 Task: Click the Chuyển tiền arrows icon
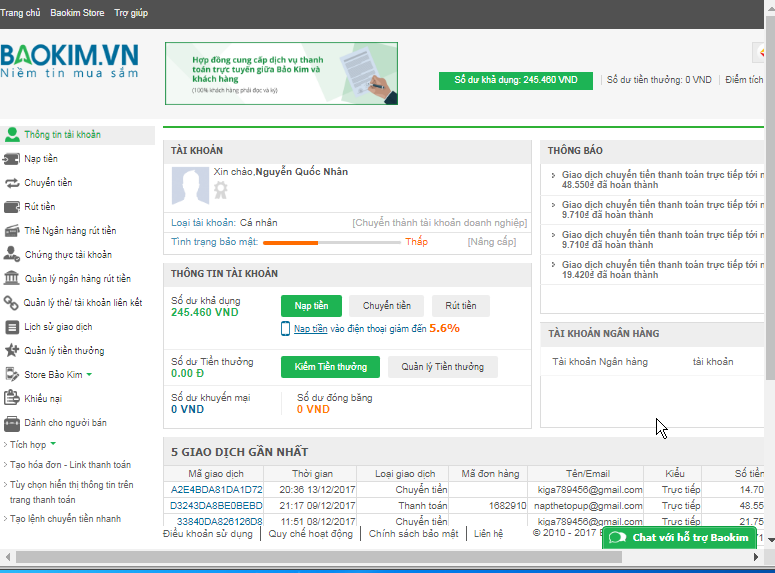pyautogui.click(x=12, y=183)
